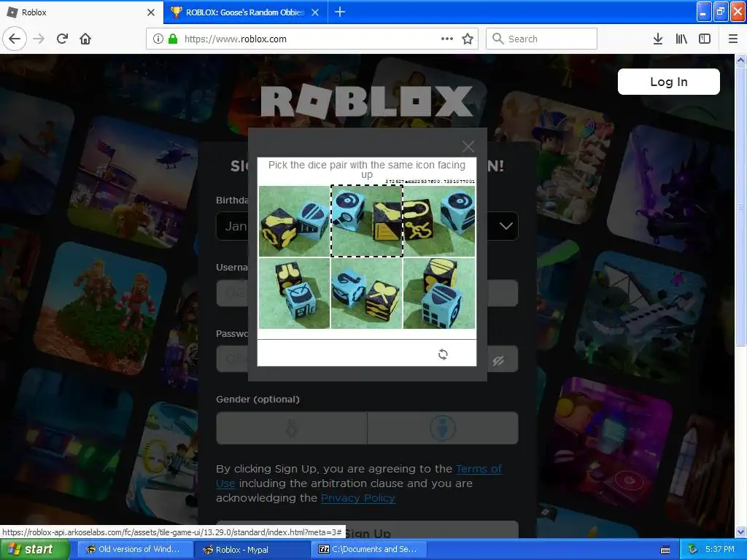Click the Log In button

click(x=669, y=82)
